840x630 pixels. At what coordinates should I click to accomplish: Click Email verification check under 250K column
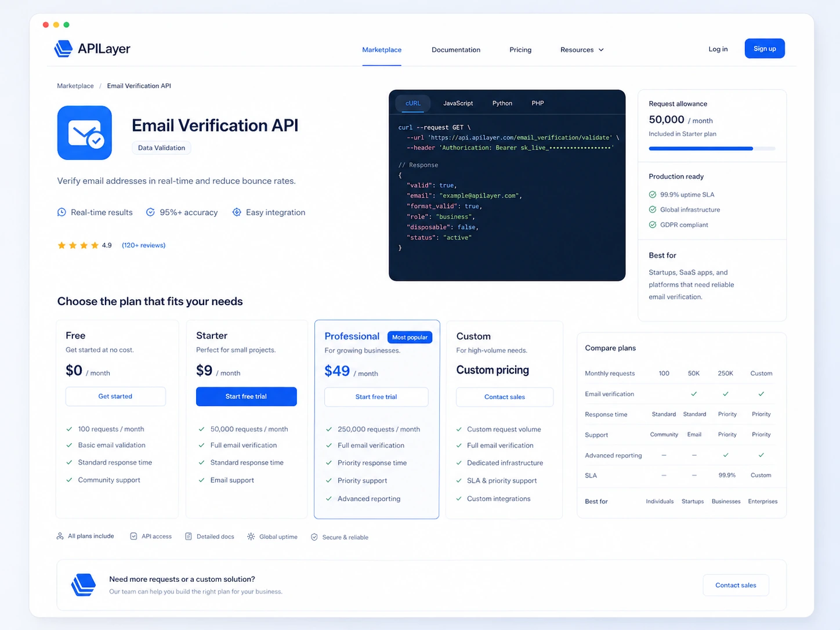coord(726,394)
